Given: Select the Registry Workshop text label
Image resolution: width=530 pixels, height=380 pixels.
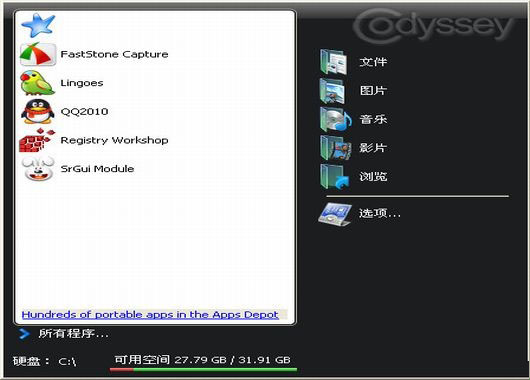Looking at the screenshot, I should pyautogui.click(x=114, y=140).
